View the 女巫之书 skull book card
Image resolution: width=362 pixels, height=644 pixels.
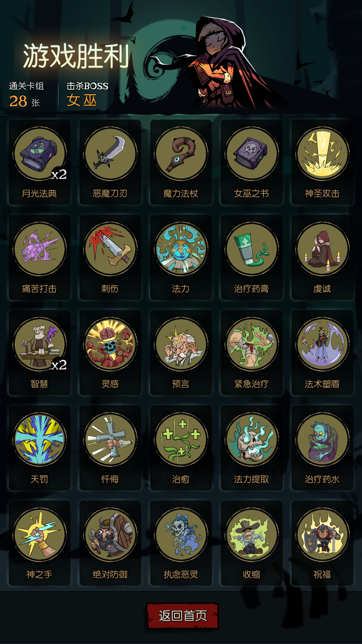pos(252,162)
